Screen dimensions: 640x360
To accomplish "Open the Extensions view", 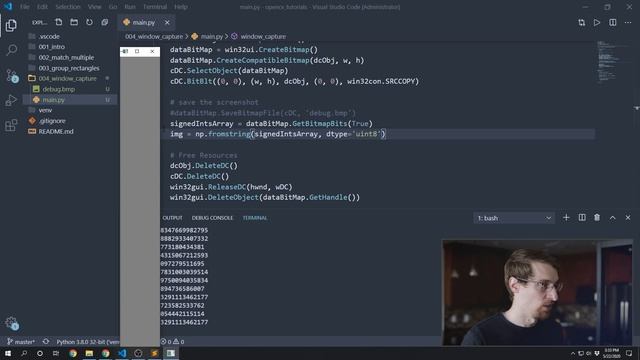I will click(11, 125).
